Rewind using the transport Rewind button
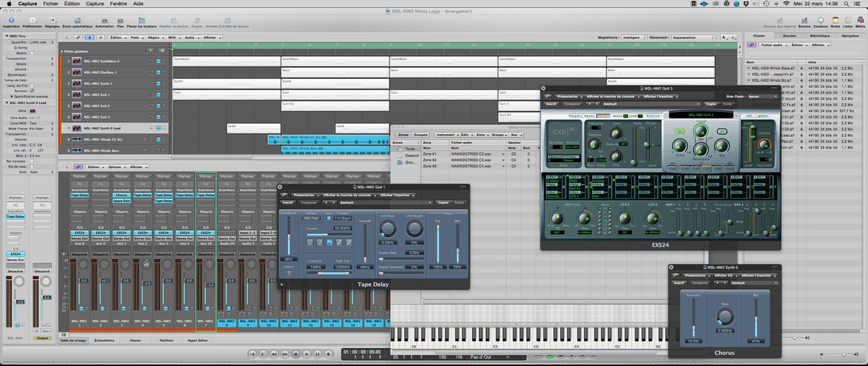 (x=274, y=354)
